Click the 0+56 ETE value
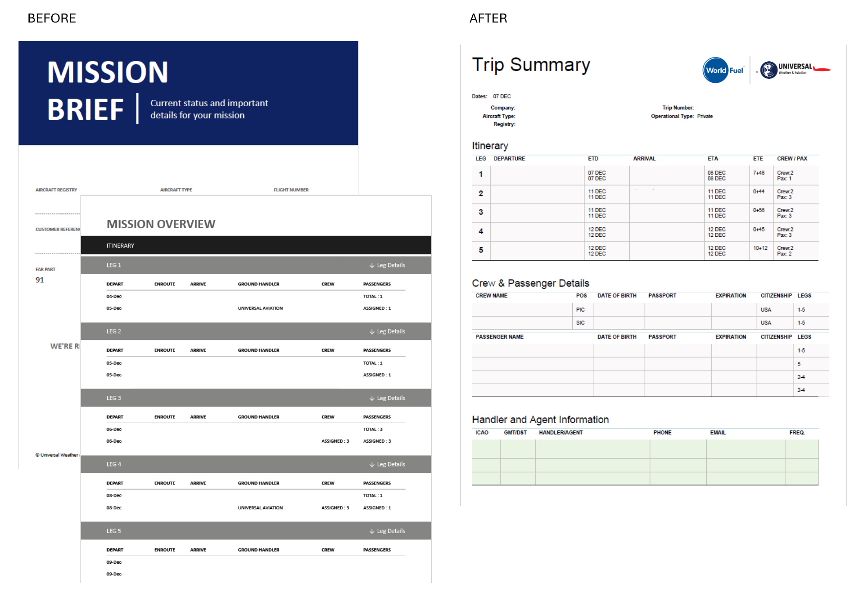Image resolution: width=868 pixels, height=611 pixels. point(759,210)
